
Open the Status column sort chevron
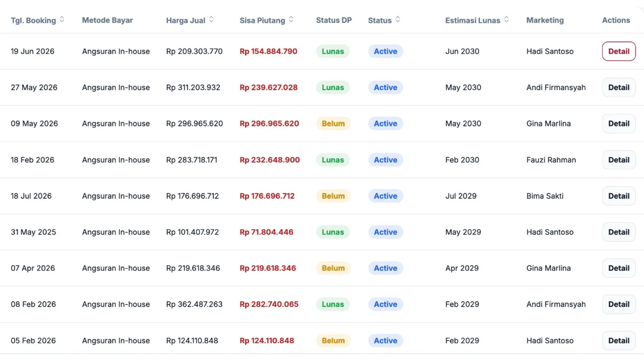(x=397, y=20)
